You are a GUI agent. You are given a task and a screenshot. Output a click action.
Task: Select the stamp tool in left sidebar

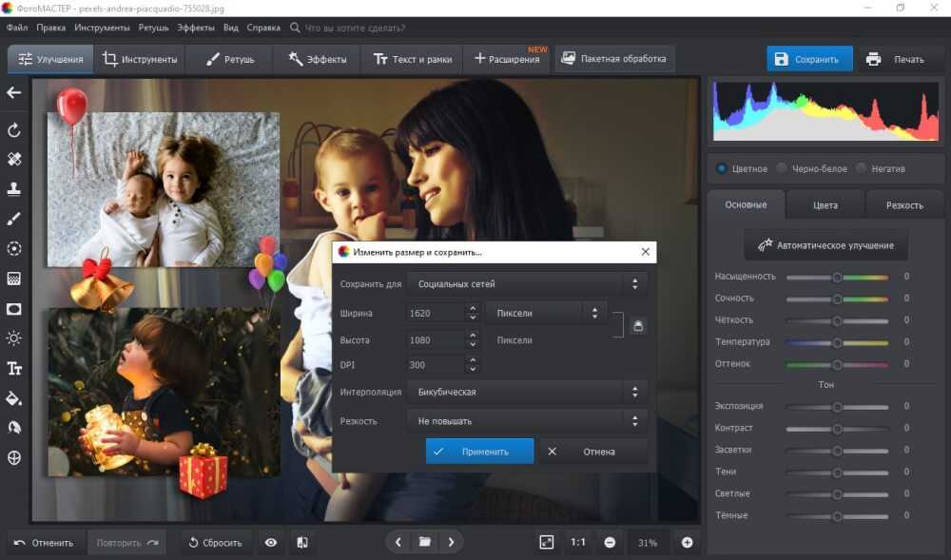pos(14,189)
